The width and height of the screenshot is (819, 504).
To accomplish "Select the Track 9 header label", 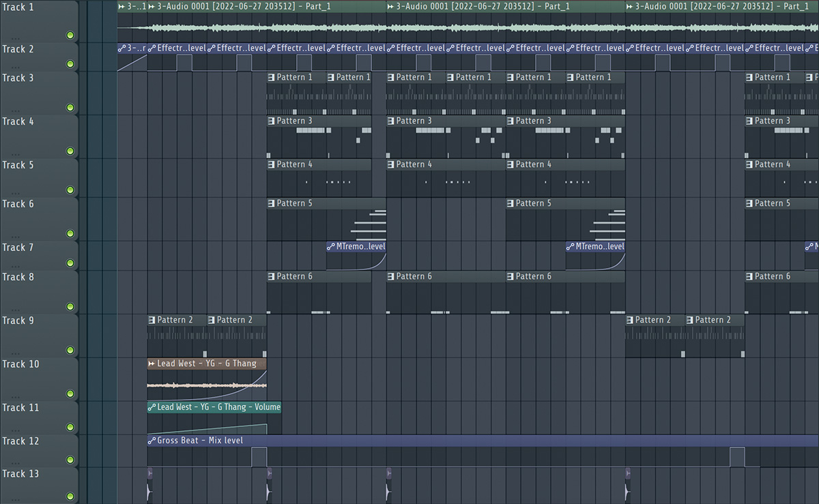I will coord(18,321).
